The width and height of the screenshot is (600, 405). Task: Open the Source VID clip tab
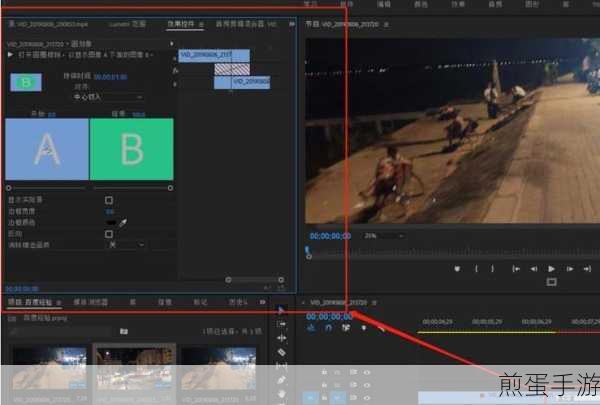pyautogui.click(x=48, y=24)
